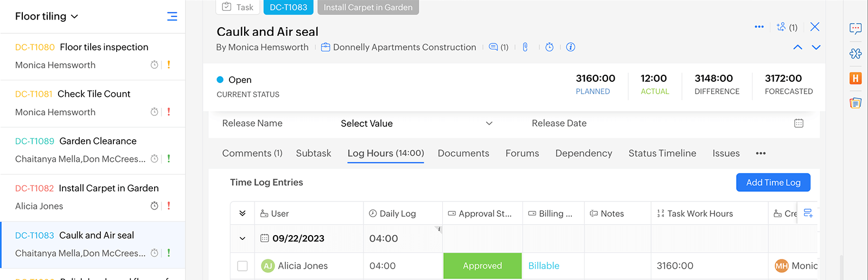Screen dimensions: 868x280
Task: Click the green Approved status cell
Action: coord(482,266)
